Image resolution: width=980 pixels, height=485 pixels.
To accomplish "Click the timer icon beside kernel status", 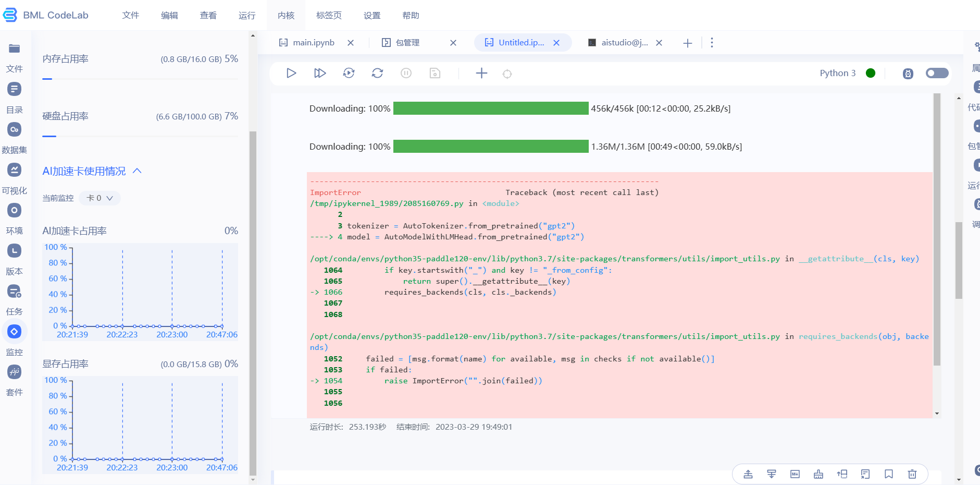I will [x=908, y=74].
